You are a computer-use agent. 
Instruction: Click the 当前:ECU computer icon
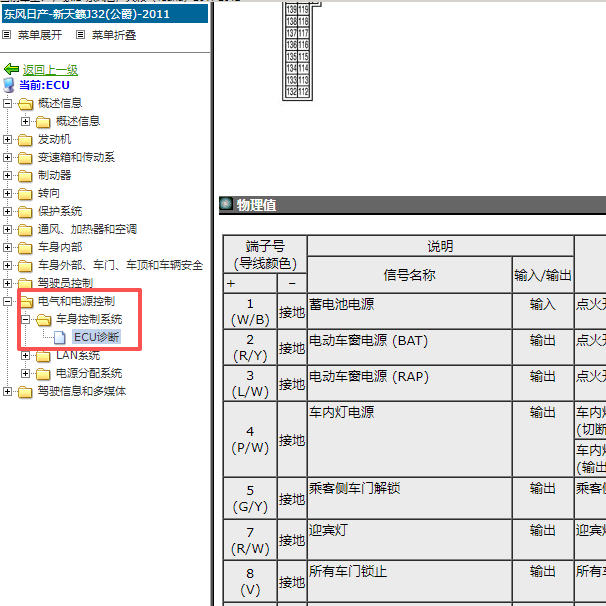[x=9, y=85]
